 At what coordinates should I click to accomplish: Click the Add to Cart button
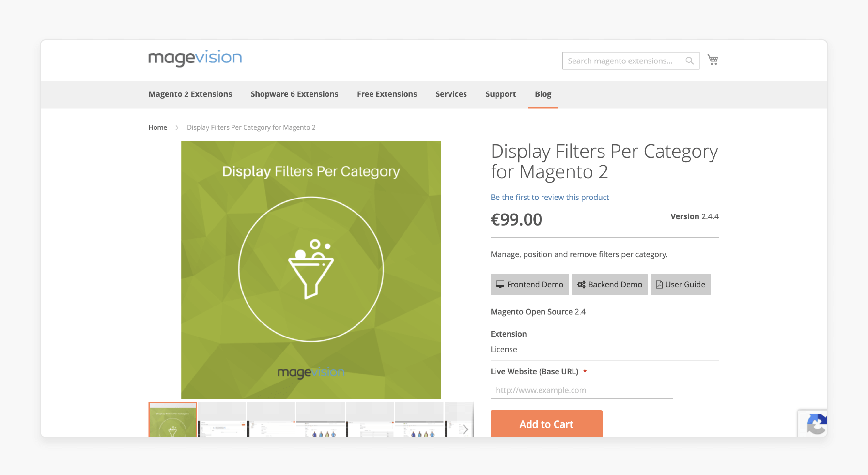point(546,424)
